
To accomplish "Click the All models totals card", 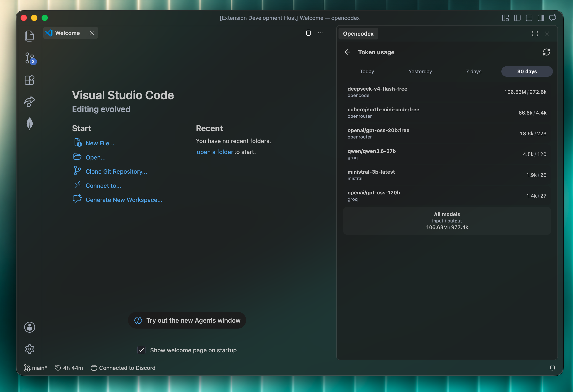I will pos(447,221).
